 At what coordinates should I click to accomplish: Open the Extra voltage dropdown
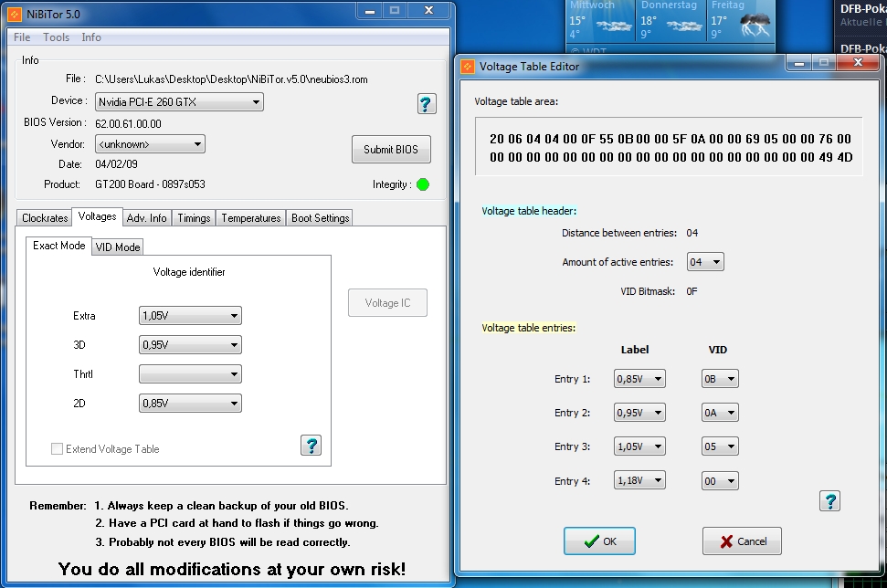pyautogui.click(x=190, y=316)
